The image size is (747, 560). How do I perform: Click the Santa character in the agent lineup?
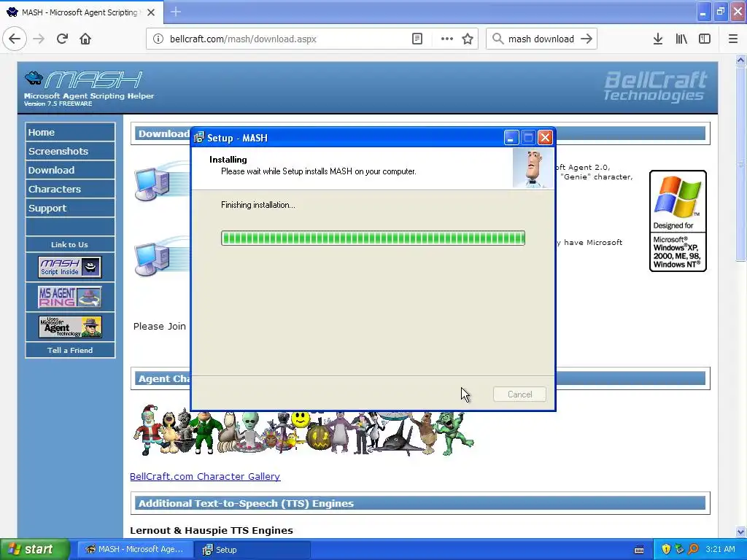pos(147,430)
